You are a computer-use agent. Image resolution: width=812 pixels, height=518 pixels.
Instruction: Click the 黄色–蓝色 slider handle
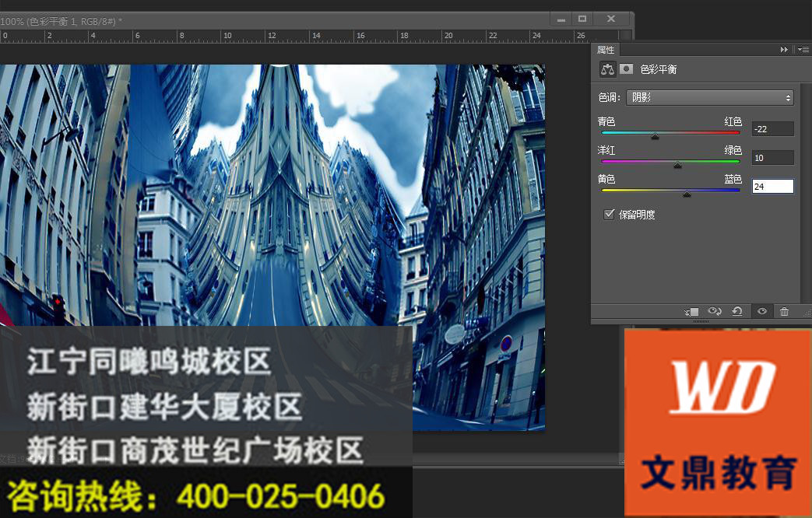pyautogui.click(x=687, y=194)
